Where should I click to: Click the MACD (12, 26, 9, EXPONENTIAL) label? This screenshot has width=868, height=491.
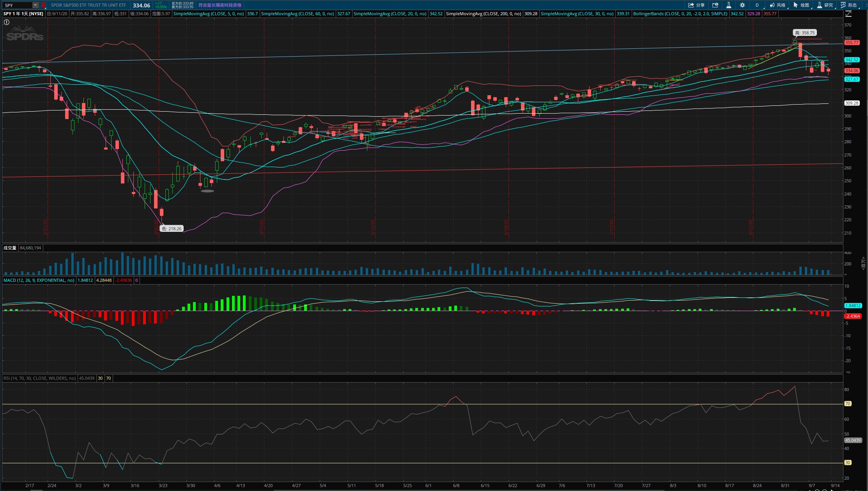tap(39, 280)
